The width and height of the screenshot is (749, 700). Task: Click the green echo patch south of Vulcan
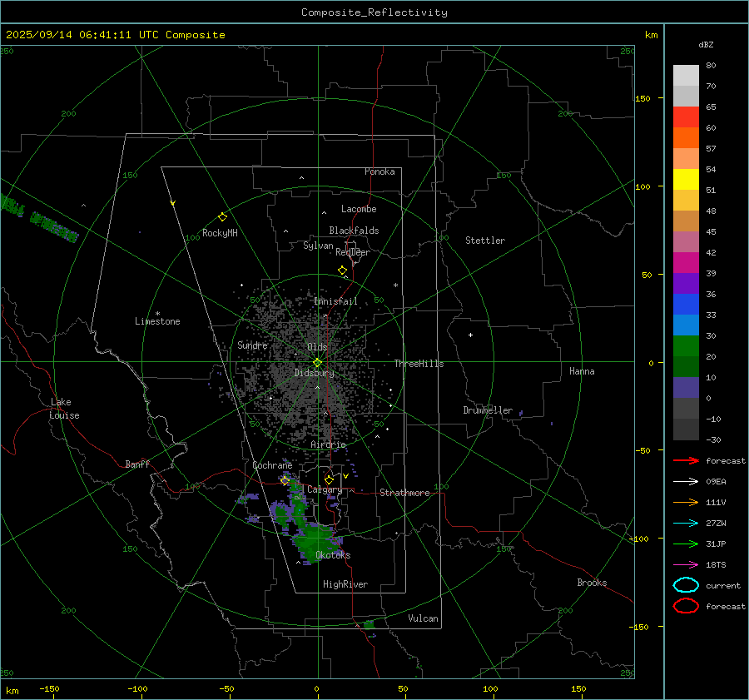[369, 624]
